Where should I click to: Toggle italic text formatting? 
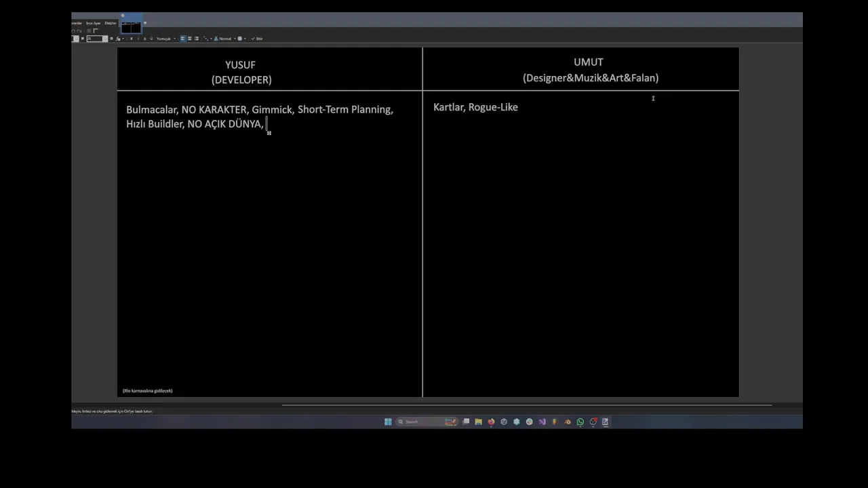pos(138,39)
